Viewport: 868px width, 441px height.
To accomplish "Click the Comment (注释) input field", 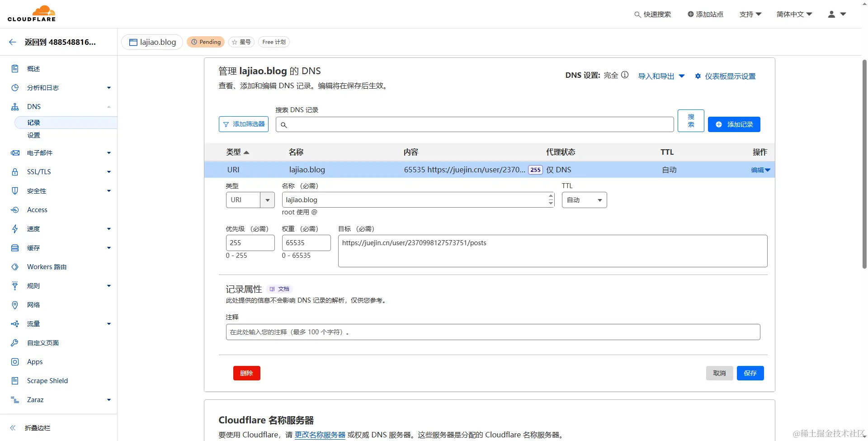I will pyautogui.click(x=493, y=332).
